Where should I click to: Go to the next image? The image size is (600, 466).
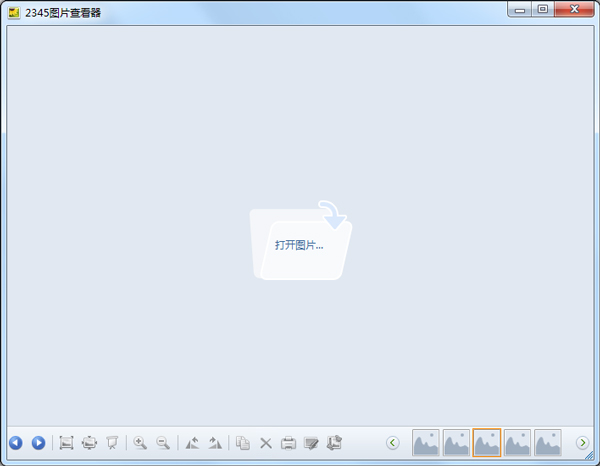[38, 442]
